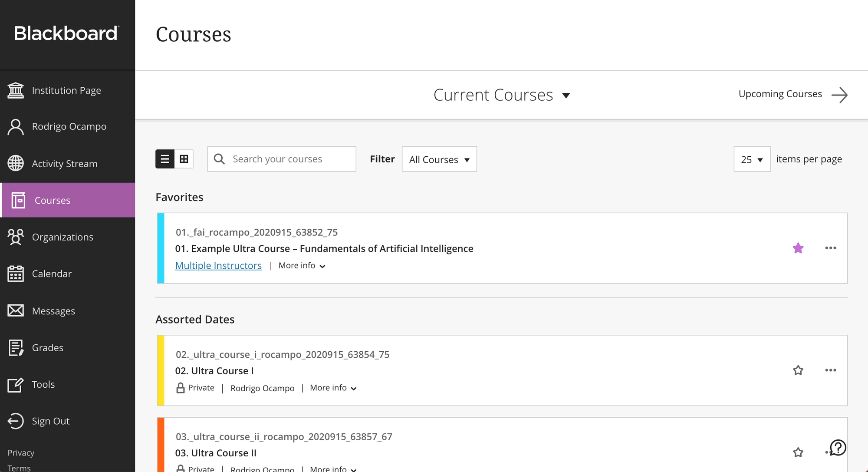This screenshot has width=868, height=472.
Task: Open Grades from the sidebar
Action: click(47, 347)
